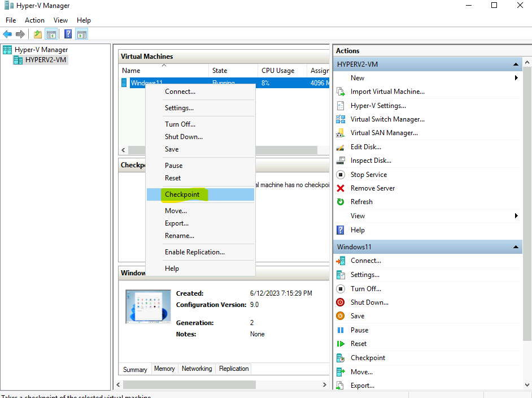Click the Turn Off icon in Actions pane
Screen dimensions: 532x398
coord(341,289)
